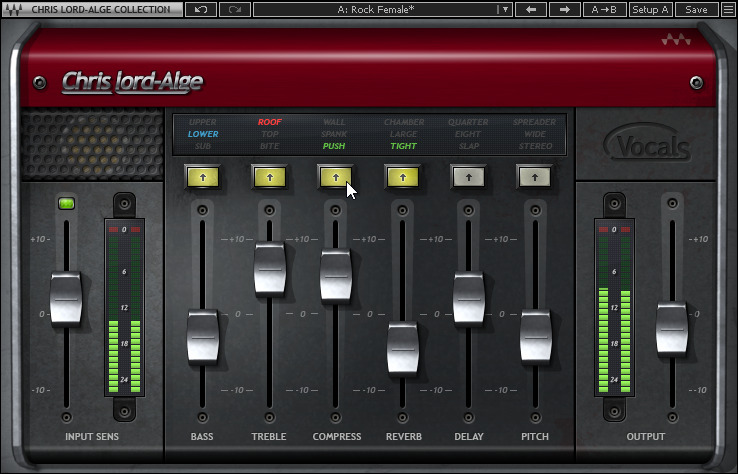
Task: Toggle the Pitch mode arrow button
Action: 535,178
